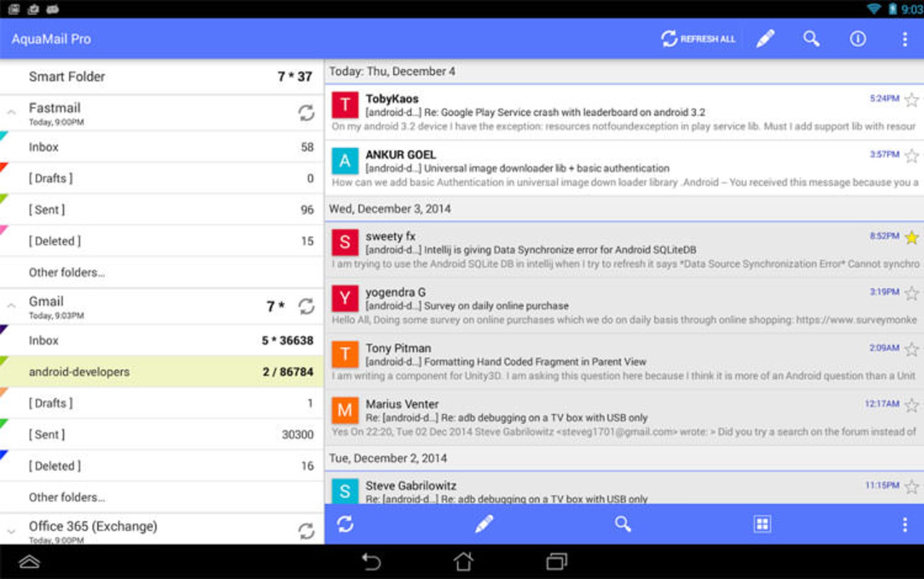The width and height of the screenshot is (924, 579).
Task: Collapse the Fastmail account folders
Action: (x=12, y=113)
